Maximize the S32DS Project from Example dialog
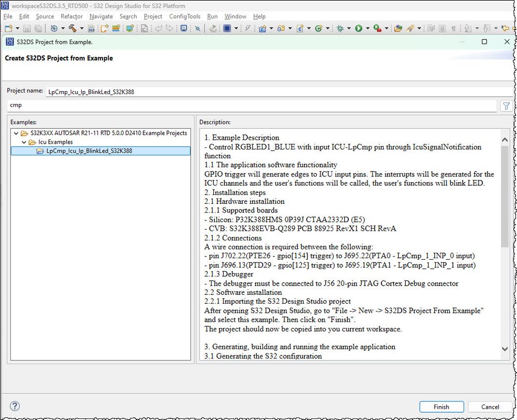517x420 pixels. (x=484, y=41)
